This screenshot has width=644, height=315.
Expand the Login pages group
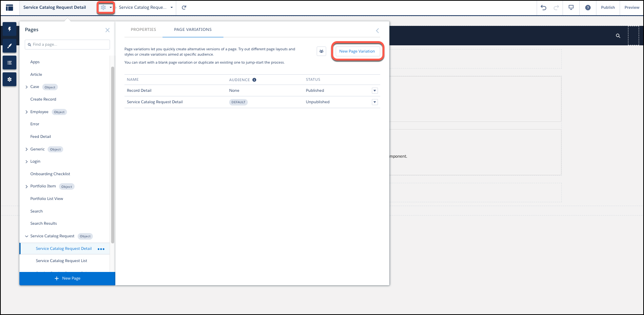(x=27, y=161)
